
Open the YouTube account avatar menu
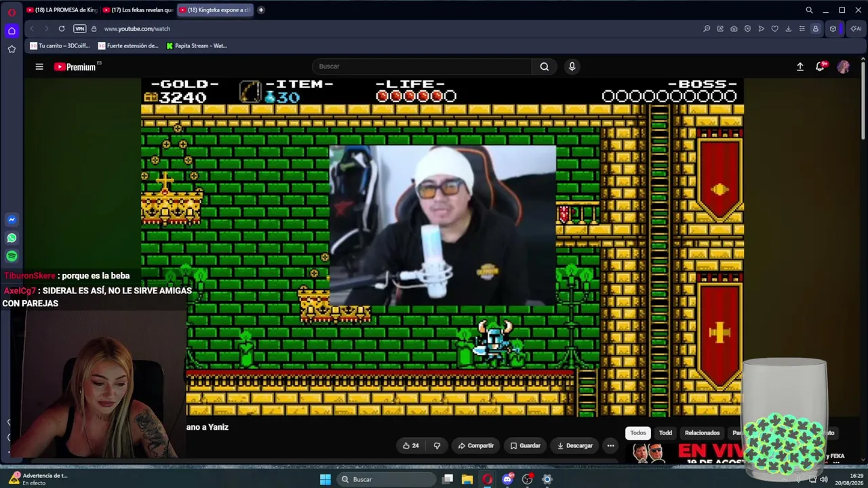tap(843, 66)
